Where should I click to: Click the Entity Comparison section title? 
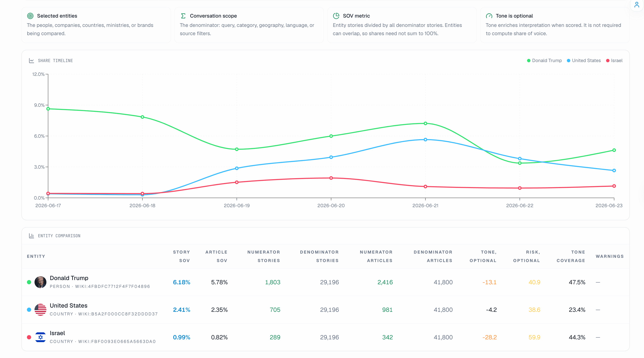(x=59, y=236)
